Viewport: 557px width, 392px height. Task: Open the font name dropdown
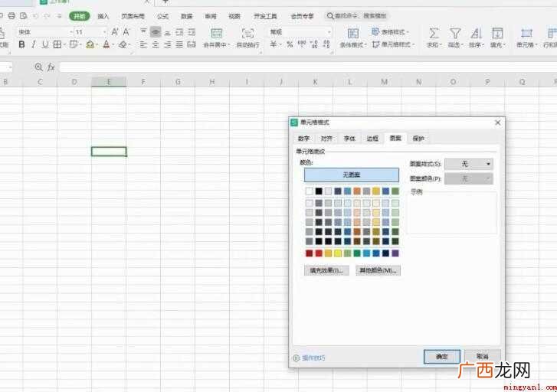(x=70, y=32)
